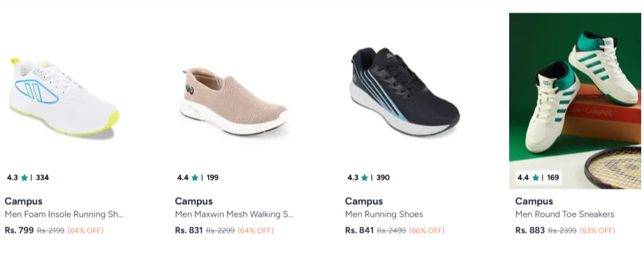Open Men Maxwin Mesh Walking Shoes title link

click(x=234, y=214)
